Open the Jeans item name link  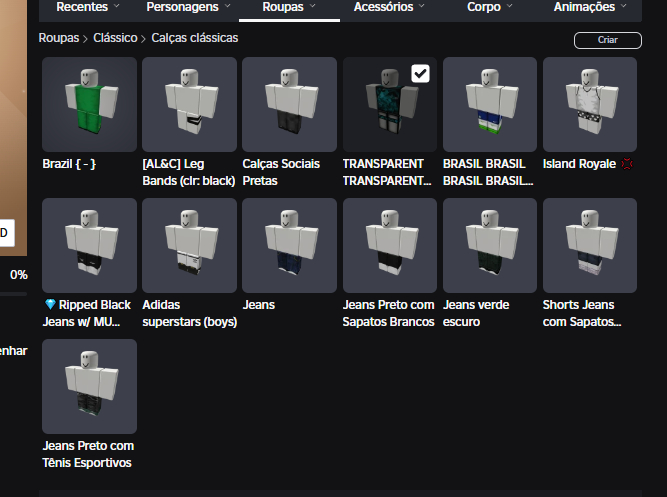259,305
